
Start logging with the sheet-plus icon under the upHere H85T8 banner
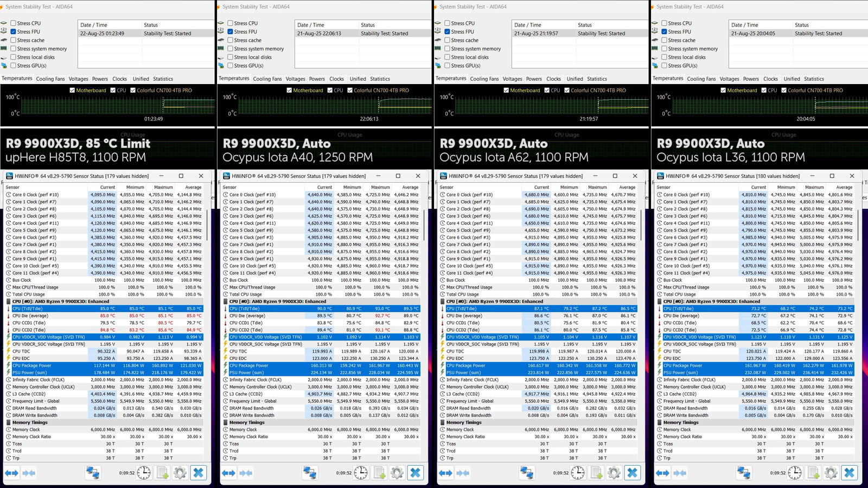click(162, 473)
